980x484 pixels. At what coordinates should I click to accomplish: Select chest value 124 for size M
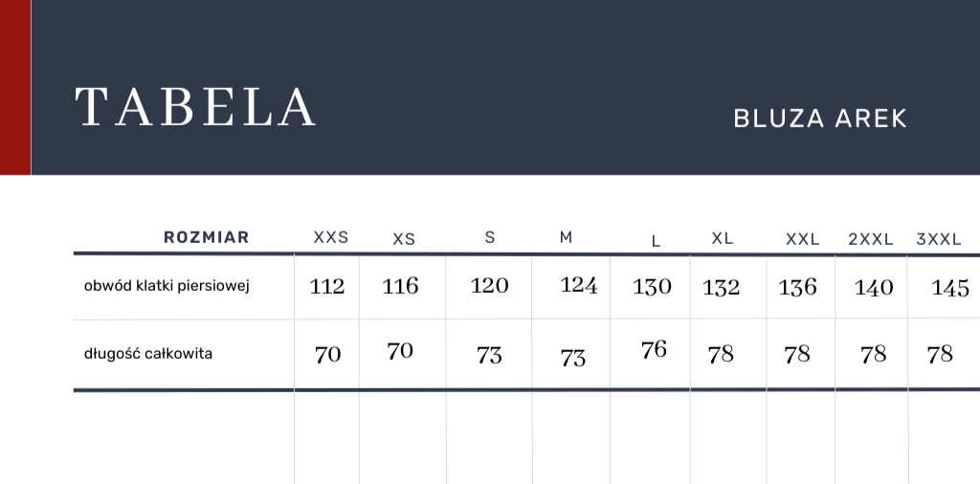[578, 285]
